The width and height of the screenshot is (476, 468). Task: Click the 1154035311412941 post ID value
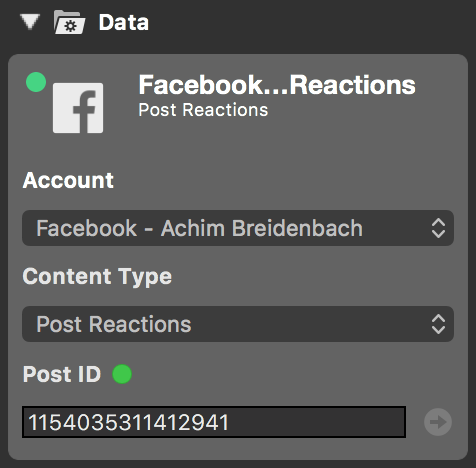coord(129,422)
